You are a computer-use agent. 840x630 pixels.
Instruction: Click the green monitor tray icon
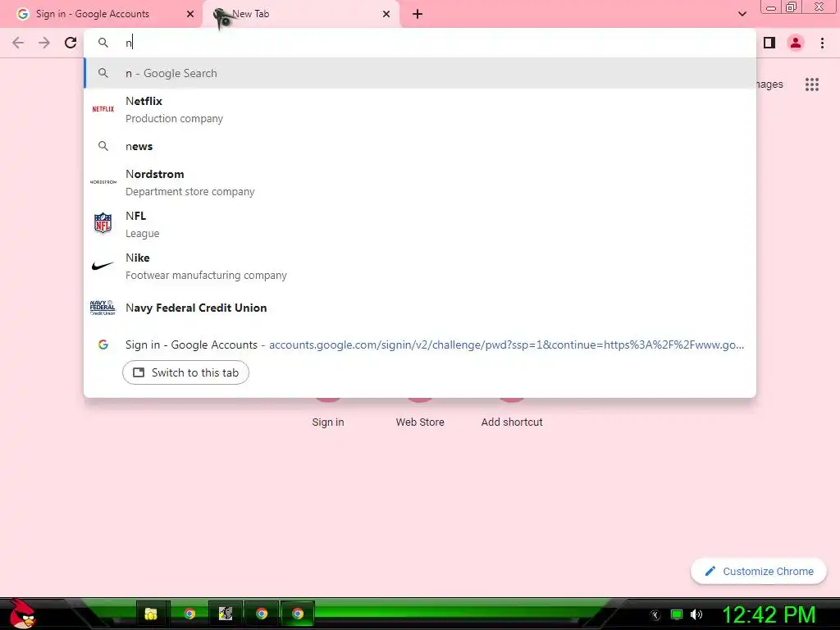click(677, 614)
